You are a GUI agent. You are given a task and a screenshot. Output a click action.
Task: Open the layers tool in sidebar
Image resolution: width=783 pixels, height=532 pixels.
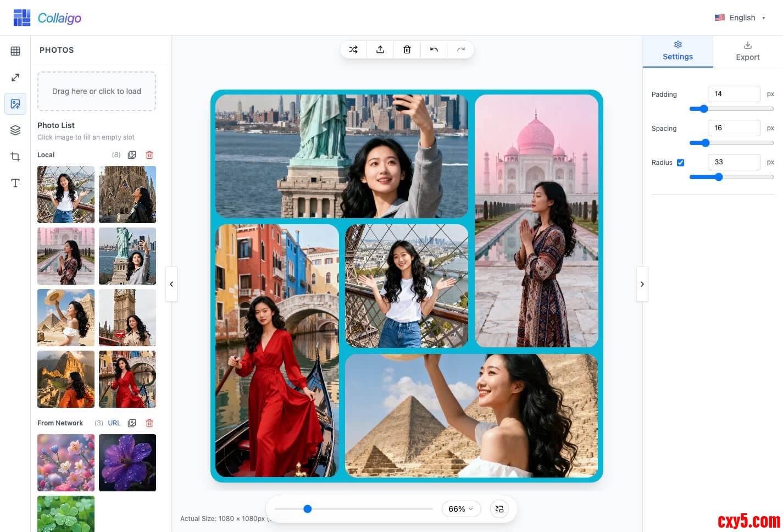15,130
